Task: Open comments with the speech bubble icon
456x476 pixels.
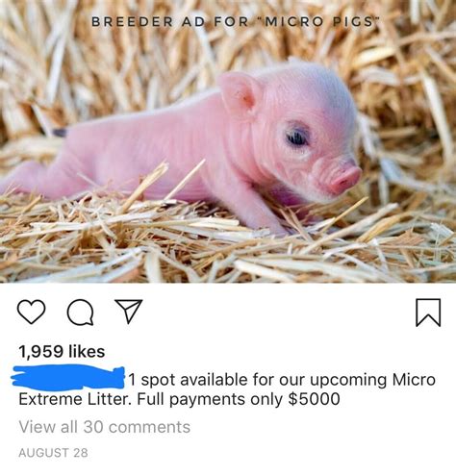Action: click(x=81, y=313)
